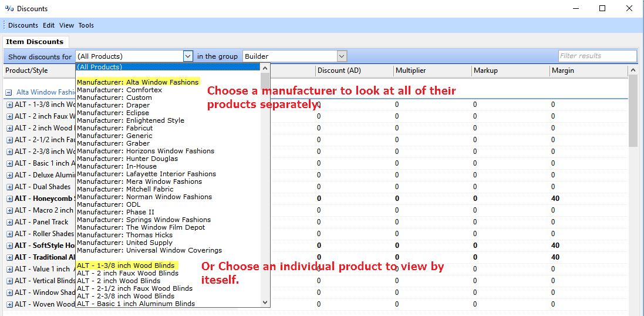
Task: Expand the ALT - Basic 1 inch row
Action: pyautogui.click(x=10, y=163)
